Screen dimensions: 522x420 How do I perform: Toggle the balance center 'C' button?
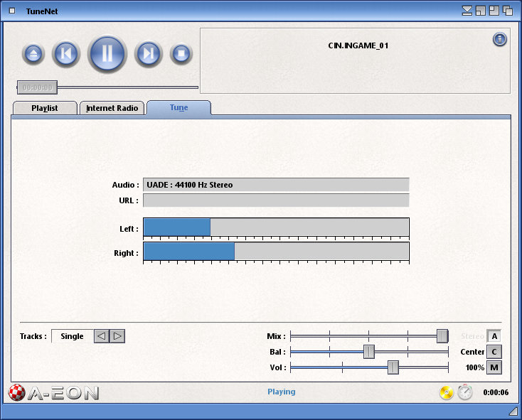pos(494,352)
